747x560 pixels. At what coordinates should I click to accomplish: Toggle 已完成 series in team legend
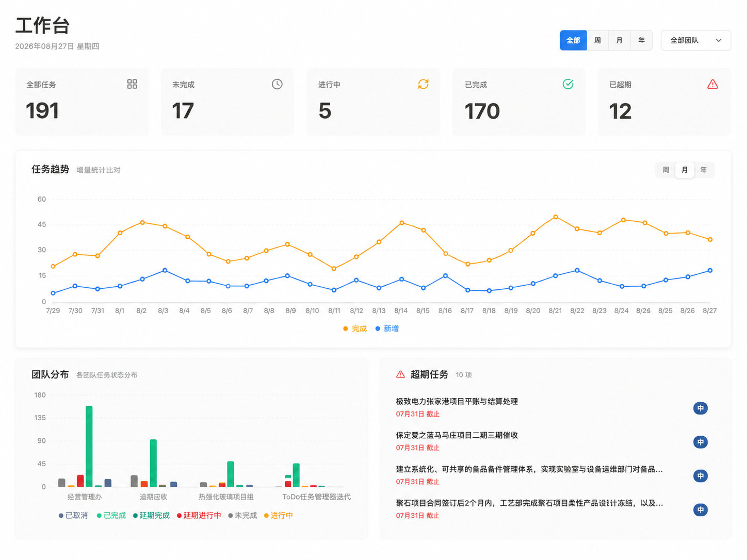pyautogui.click(x=111, y=515)
